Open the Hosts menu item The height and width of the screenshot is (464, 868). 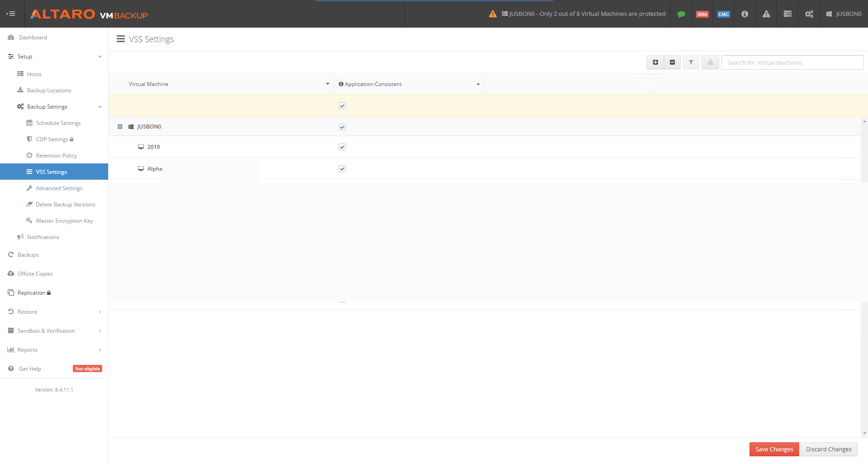[34, 74]
